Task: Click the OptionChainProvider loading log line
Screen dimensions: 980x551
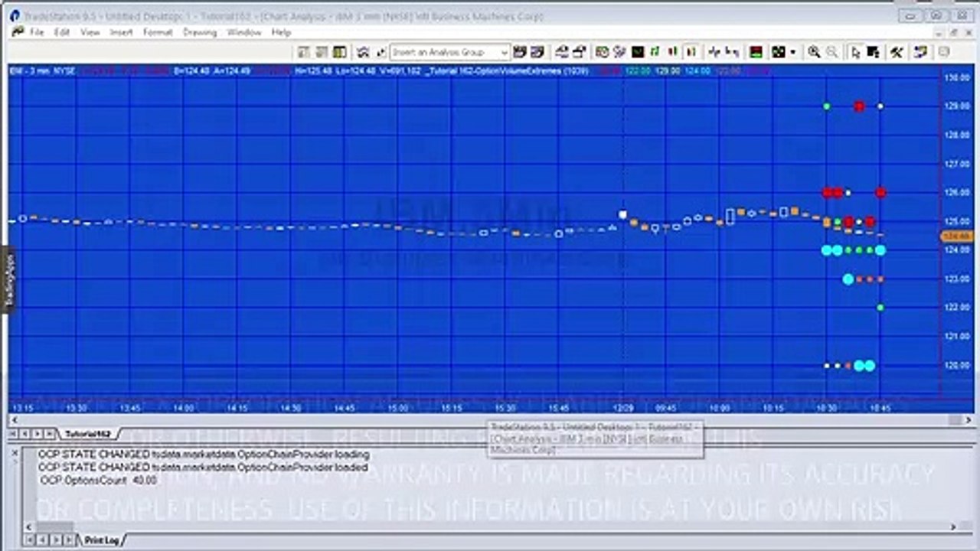Action: [x=204, y=455]
